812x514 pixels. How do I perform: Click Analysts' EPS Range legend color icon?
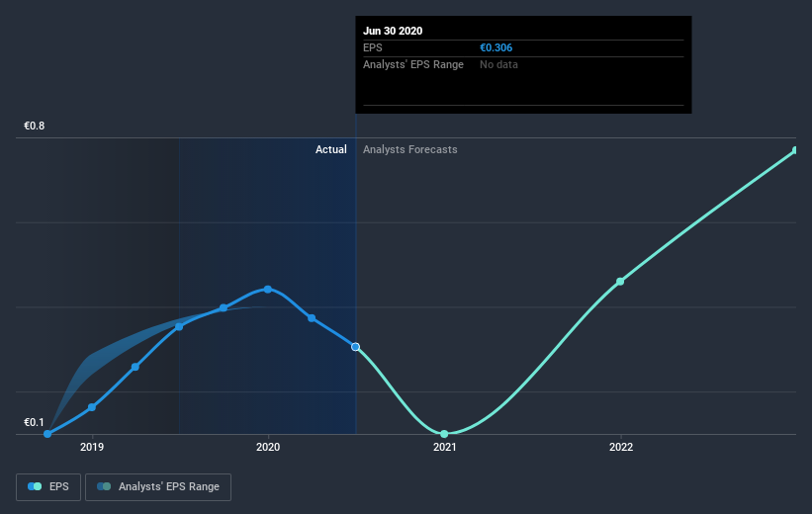coord(104,486)
